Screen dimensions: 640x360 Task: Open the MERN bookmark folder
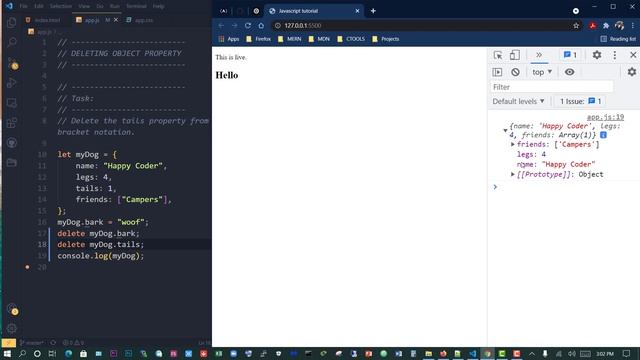(289, 39)
